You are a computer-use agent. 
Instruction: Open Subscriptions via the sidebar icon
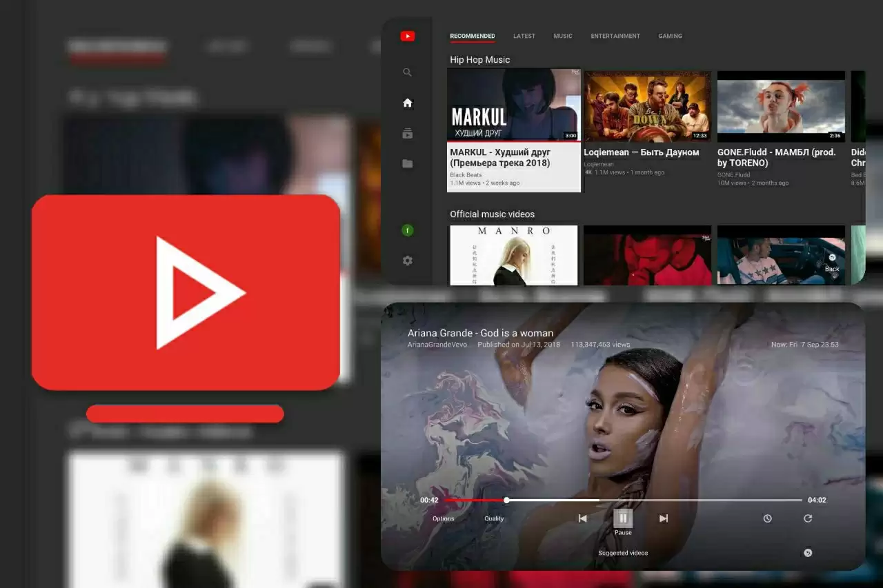[407, 133]
